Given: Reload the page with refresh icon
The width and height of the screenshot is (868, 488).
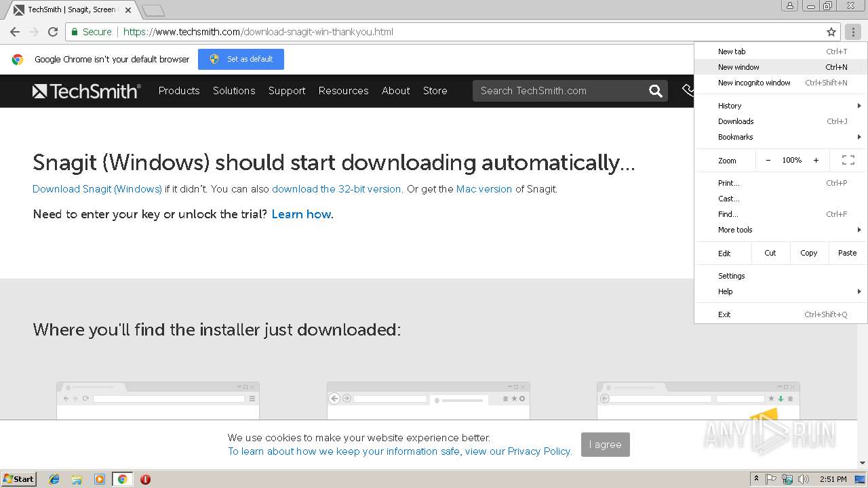Looking at the screenshot, I should 53,32.
